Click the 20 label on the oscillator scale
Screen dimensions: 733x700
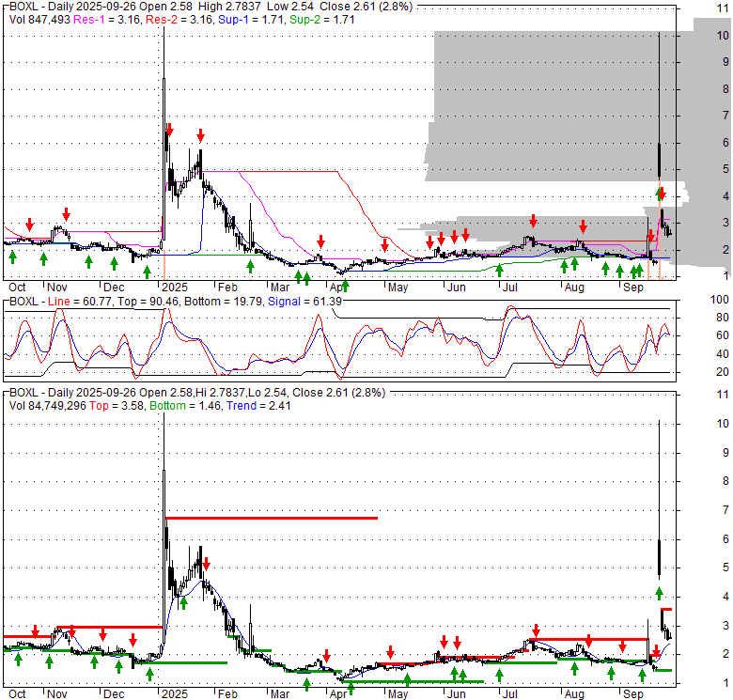(x=723, y=372)
